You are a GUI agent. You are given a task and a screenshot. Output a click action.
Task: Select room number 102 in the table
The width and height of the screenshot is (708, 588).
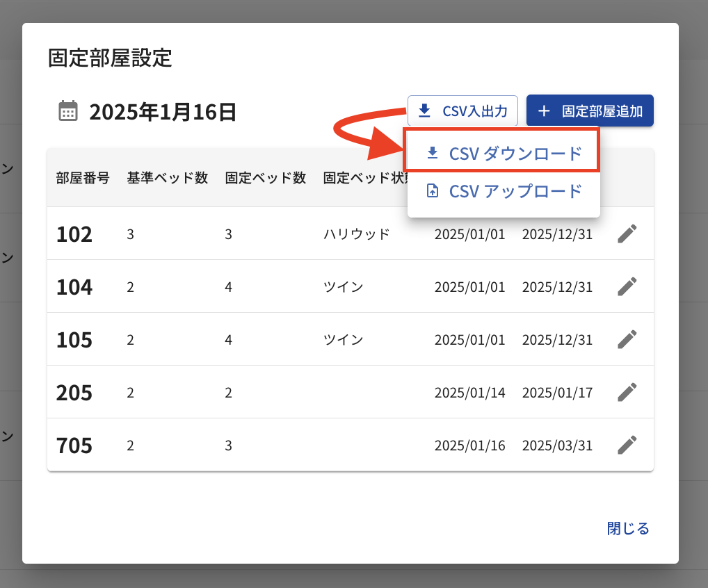[74, 234]
